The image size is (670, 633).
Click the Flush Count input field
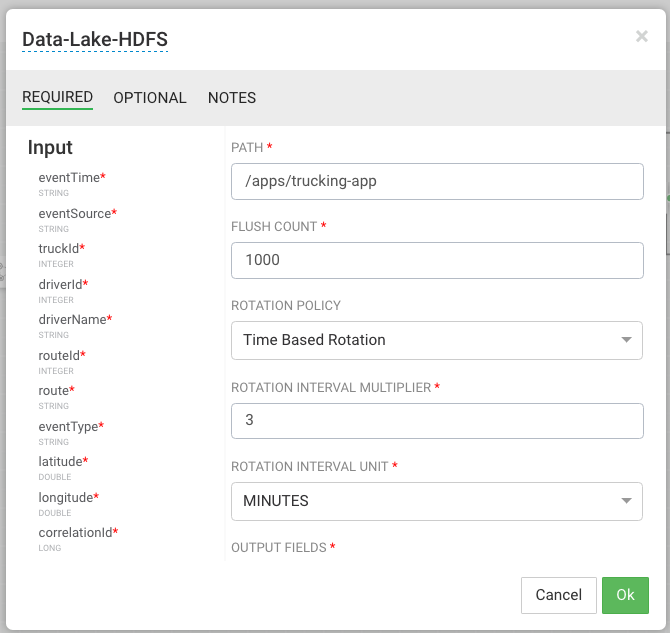click(437, 260)
